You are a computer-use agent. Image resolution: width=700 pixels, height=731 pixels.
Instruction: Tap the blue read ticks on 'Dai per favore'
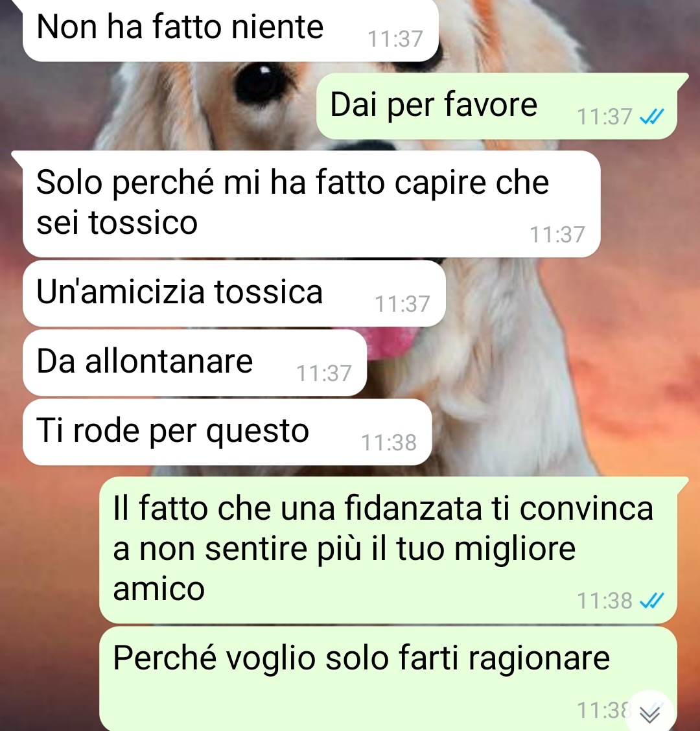click(x=652, y=117)
